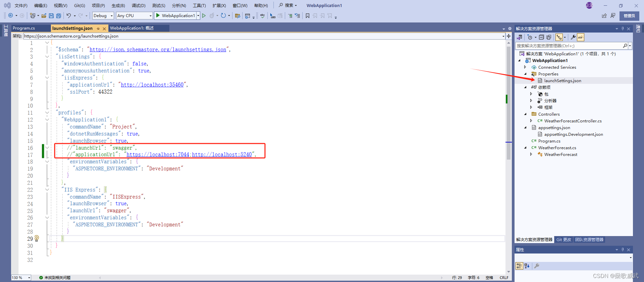
Task: Collapse all in Solution Explorer
Action: (x=541, y=37)
